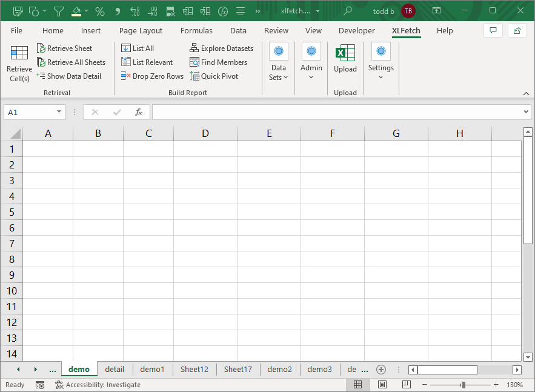Switch to Page Layout view
535x392 pixels.
382,385
